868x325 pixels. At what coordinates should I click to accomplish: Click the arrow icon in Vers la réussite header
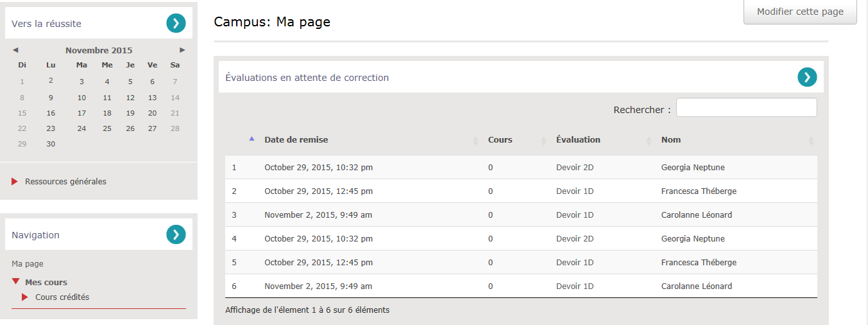point(176,24)
